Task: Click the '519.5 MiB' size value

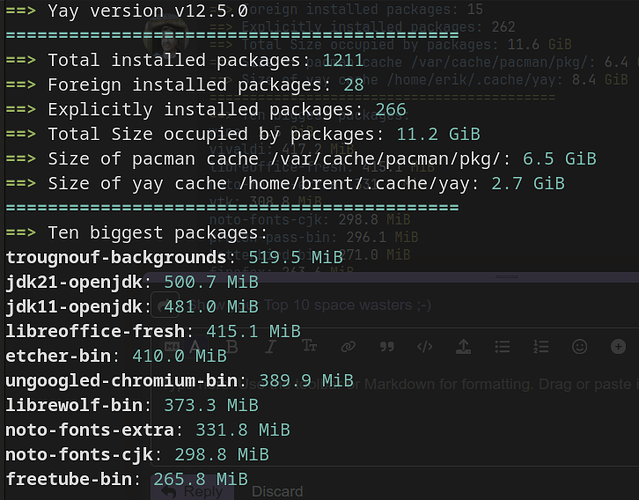Action: tap(295, 258)
